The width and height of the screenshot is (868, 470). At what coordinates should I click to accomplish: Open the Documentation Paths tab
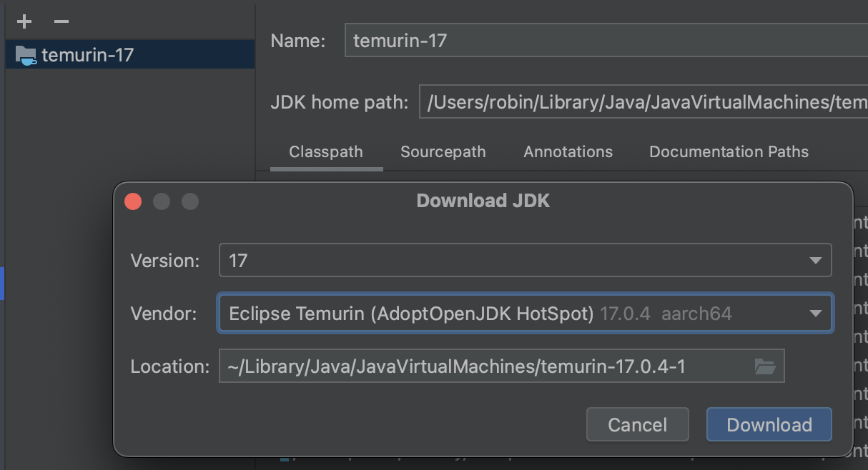[729, 151]
